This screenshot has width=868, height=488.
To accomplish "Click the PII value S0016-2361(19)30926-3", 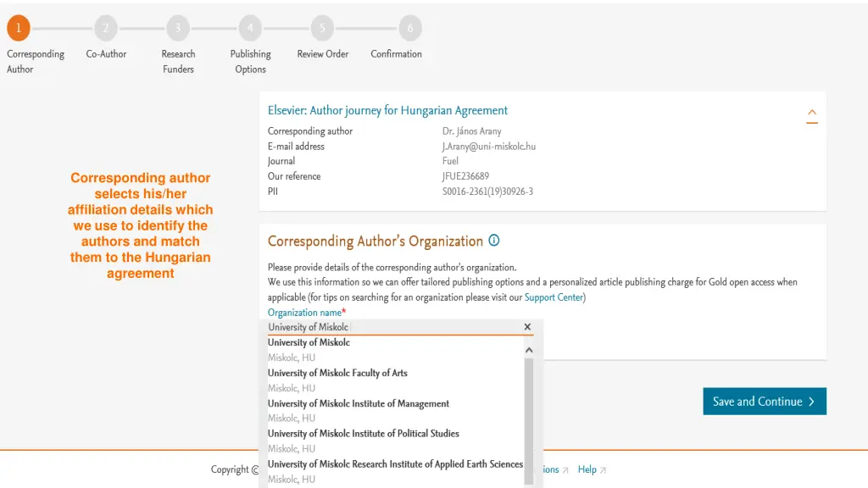I will pos(487,191).
